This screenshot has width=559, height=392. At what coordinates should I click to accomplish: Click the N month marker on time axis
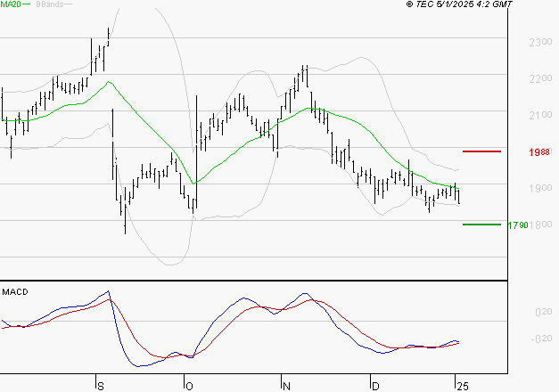286,387
